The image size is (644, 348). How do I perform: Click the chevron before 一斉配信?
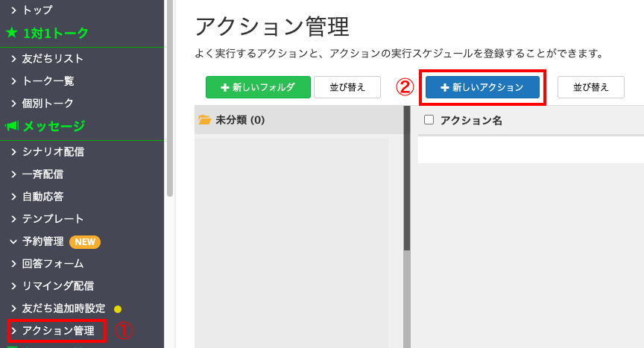[x=13, y=174]
